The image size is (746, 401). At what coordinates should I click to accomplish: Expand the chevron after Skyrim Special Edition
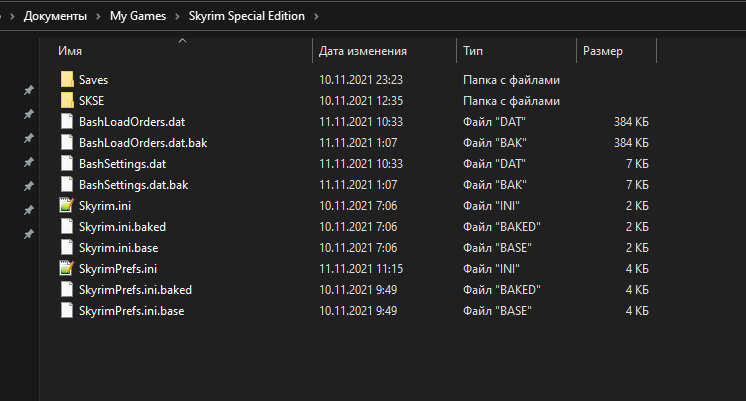[316, 16]
